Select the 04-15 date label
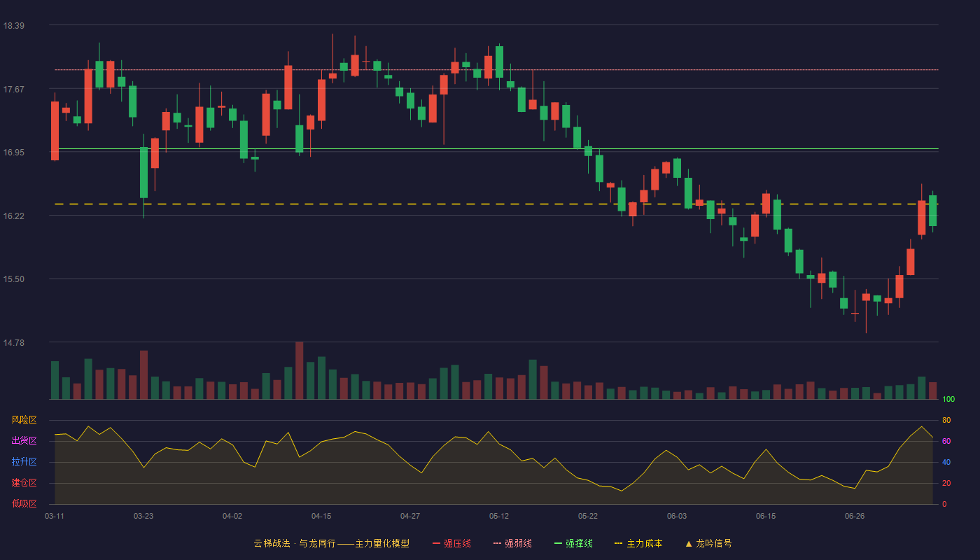This screenshot has width=980, height=560. coord(321,516)
